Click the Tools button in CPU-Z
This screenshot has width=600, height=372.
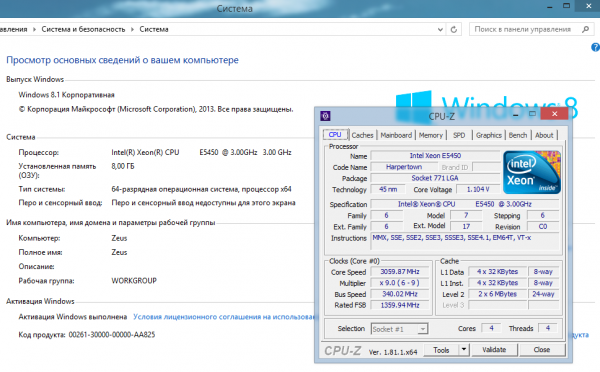[x=441, y=349]
